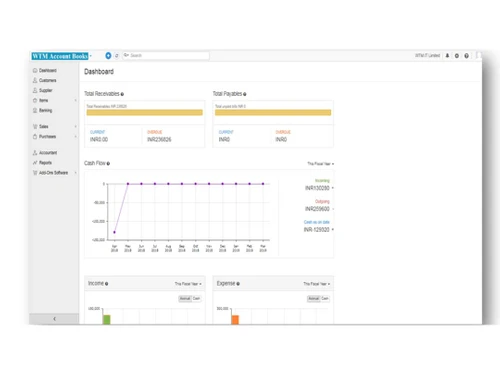Image resolution: width=500 pixels, height=375 pixels.
Task: Click payables CURRENT INR0 value
Action: point(224,139)
